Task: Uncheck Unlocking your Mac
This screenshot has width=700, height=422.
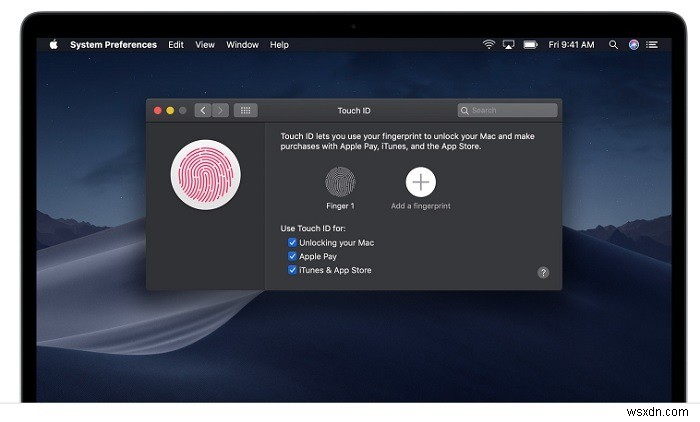Action: point(292,242)
